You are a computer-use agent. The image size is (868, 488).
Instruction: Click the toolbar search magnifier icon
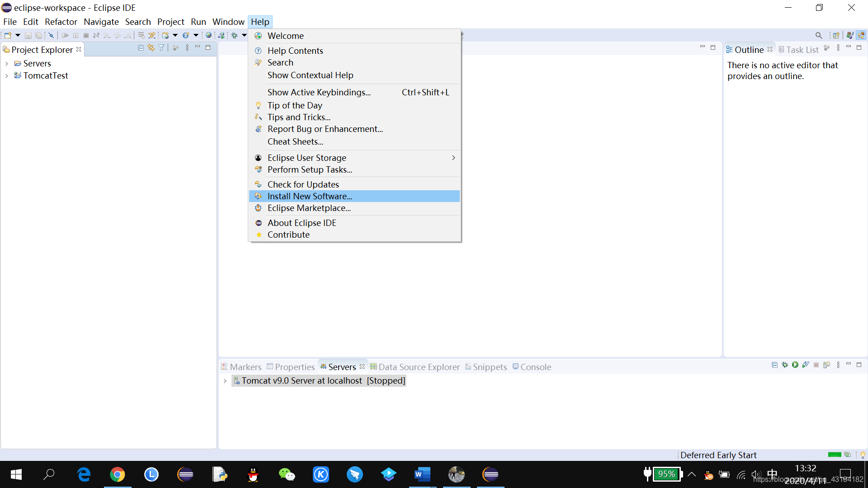[x=819, y=35]
